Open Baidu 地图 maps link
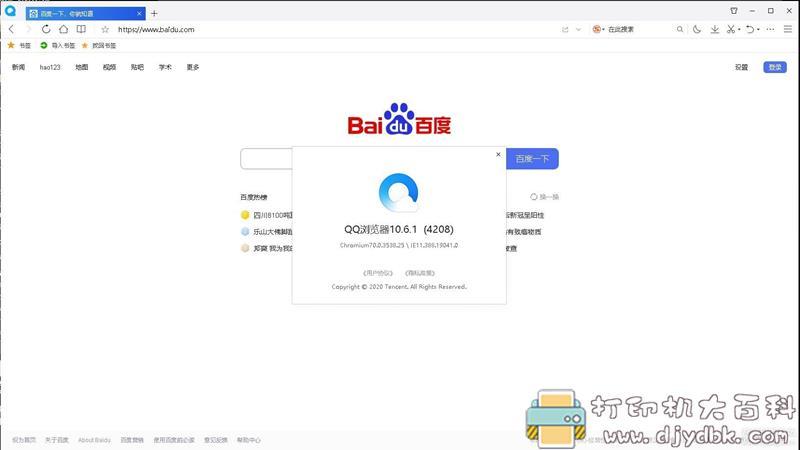The image size is (800, 450). [x=82, y=67]
